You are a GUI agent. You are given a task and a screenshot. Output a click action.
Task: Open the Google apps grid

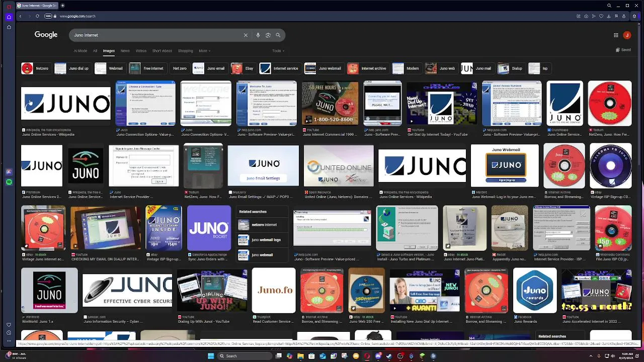click(616, 35)
